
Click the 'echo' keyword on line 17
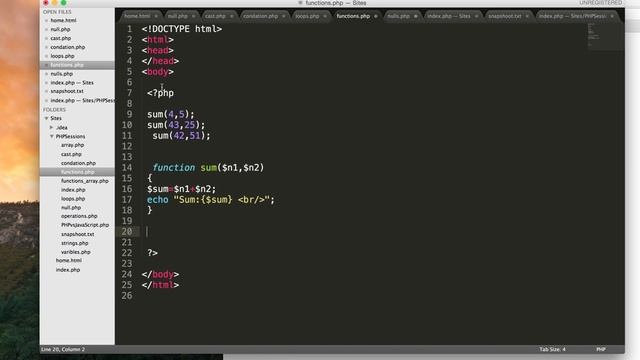[158, 200]
